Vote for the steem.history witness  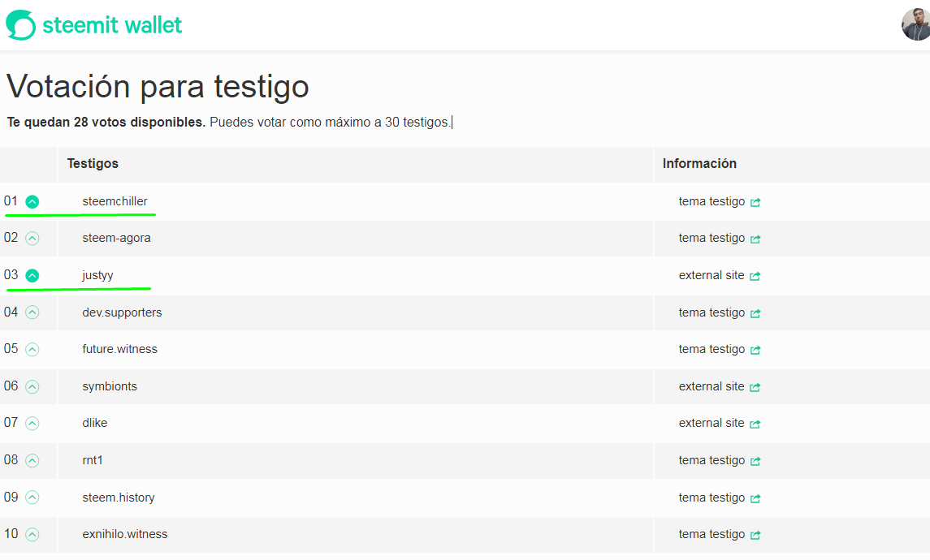32,498
